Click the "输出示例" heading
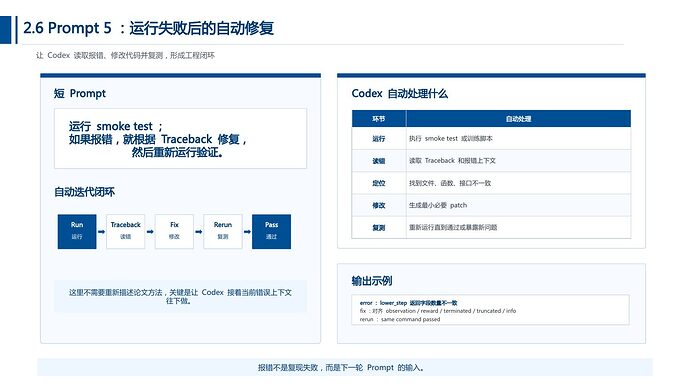Image resolution: width=690 pixels, height=388 pixels. (x=371, y=281)
